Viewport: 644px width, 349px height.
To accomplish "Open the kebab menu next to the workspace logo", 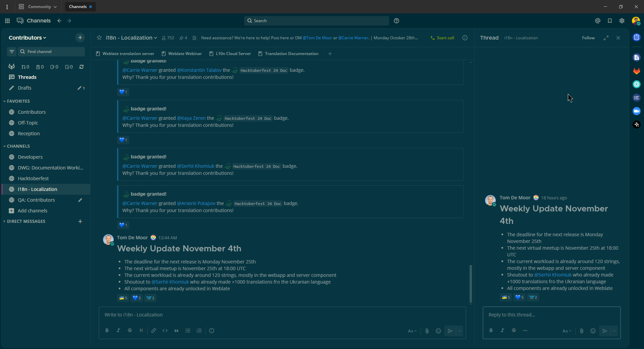I will point(7,7).
